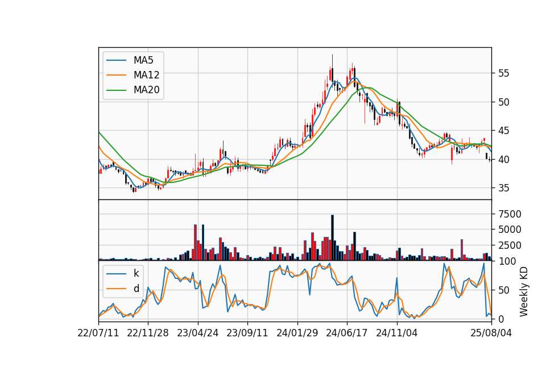Click the 7500 volume axis label
This screenshot has width=546, height=392.
coord(510,214)
